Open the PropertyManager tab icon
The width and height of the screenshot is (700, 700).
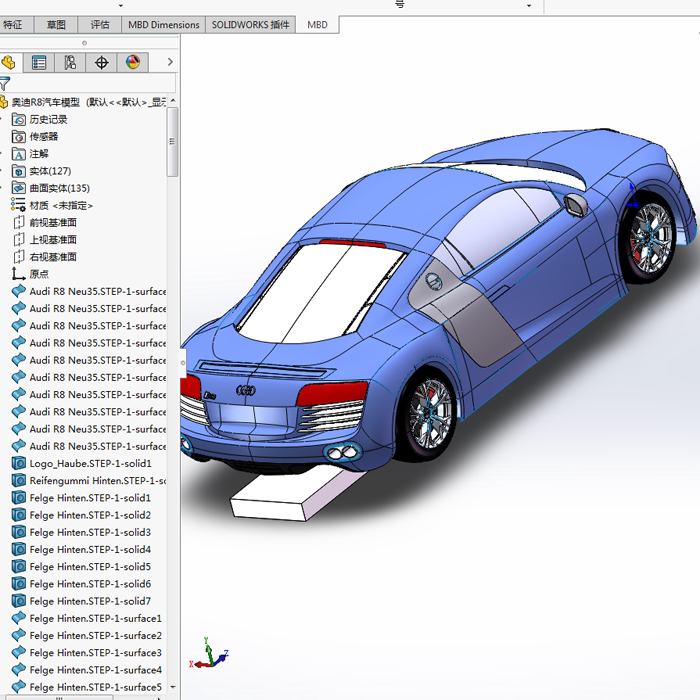39,62
